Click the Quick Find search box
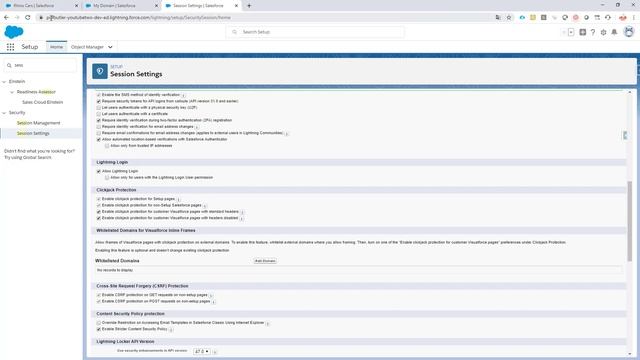Image resolution: width=640 pixels, height=360 pixels. click(40, 65)
